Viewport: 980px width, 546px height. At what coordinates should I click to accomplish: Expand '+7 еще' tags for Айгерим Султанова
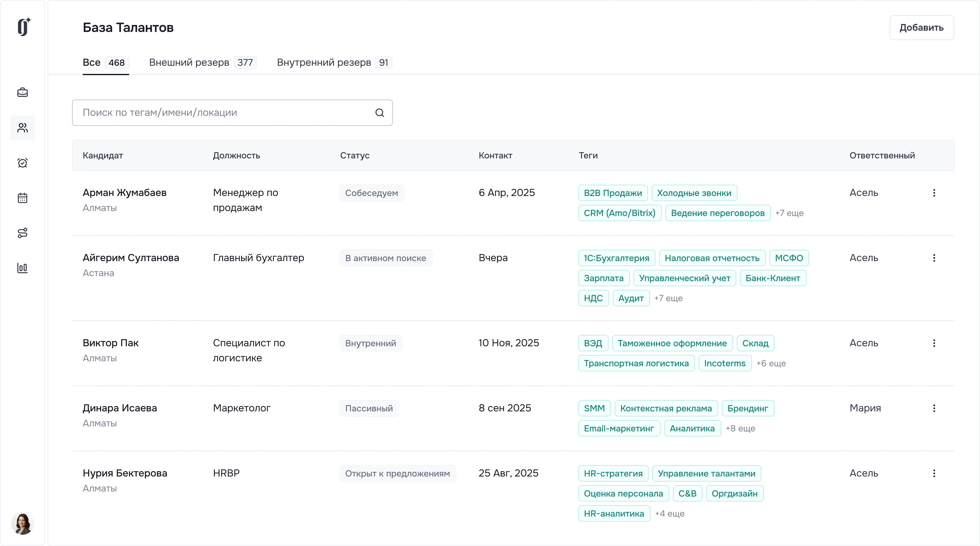click(x=668, y=298)
